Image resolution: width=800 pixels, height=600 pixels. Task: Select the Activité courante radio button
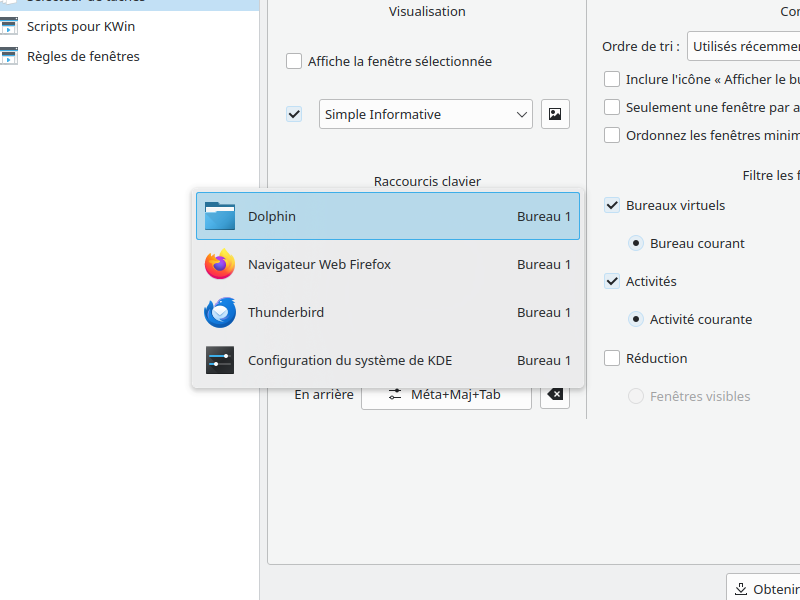636,319
